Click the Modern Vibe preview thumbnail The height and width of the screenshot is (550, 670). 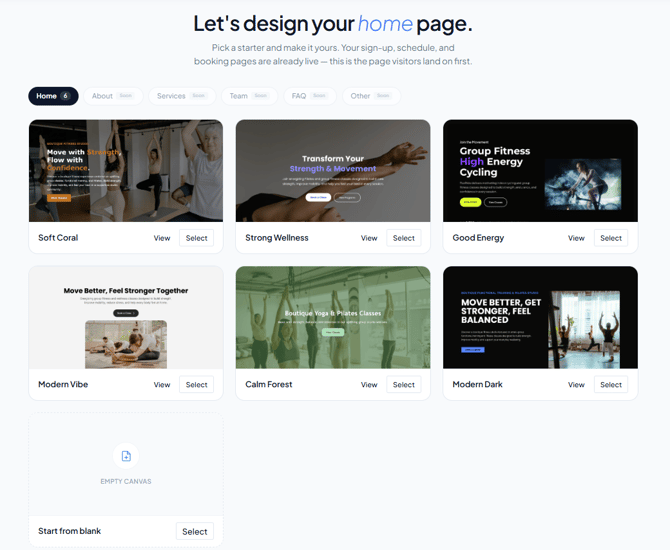pyautogui.click(x=126, y=317)
